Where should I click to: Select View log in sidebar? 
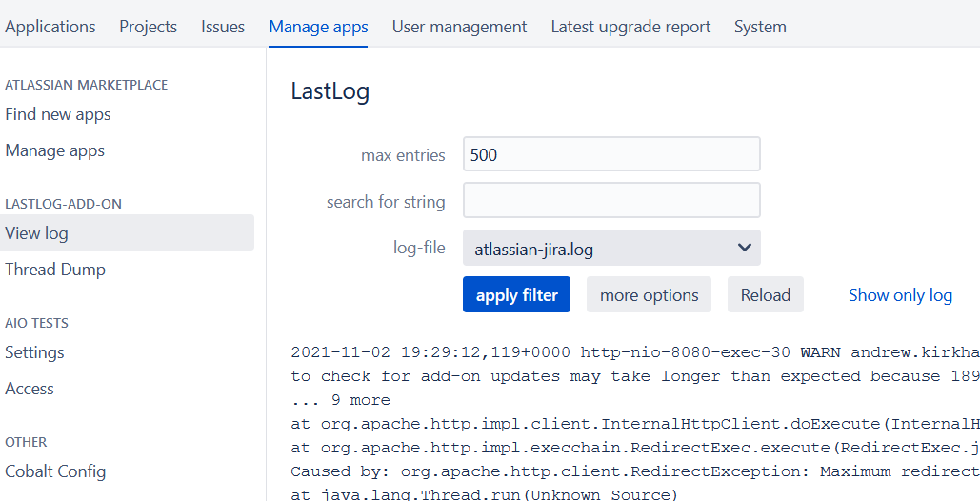coord(37,233)
